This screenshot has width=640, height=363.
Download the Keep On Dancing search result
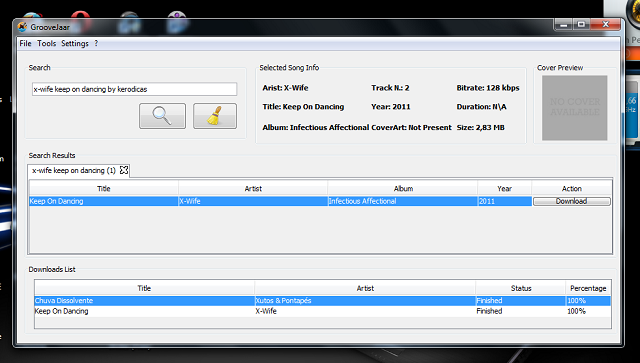[571, 201]
